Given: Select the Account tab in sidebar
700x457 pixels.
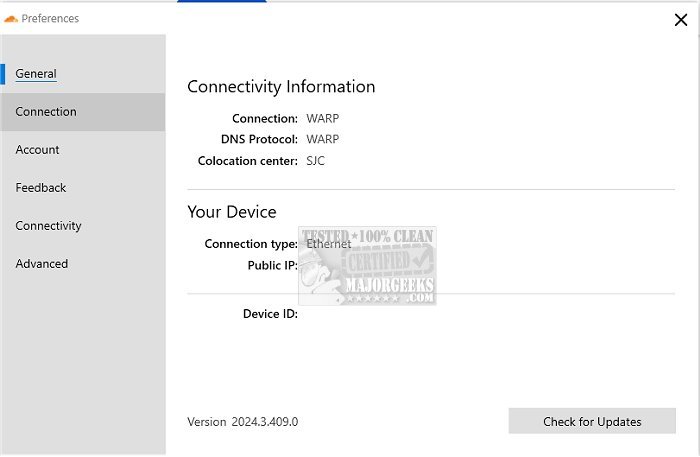Looking at the screenshot, I should [x=38, y=150].
